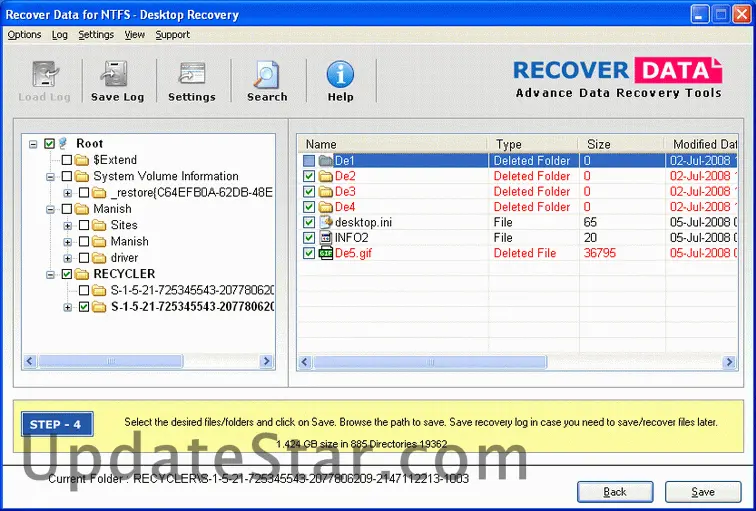Click tree panel scroll right arrow

click(266, 361)
